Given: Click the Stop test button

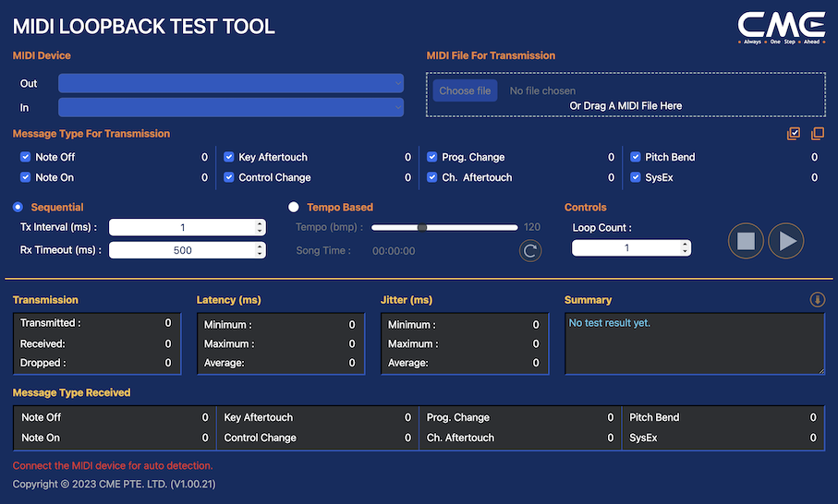Looking at the screenshot, I should point(746,241).
